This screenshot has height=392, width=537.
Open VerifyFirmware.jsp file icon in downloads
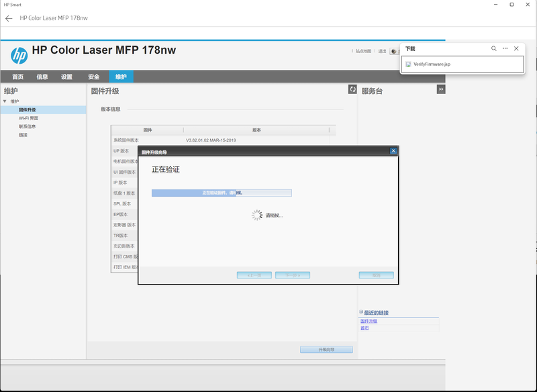[408, 64]
